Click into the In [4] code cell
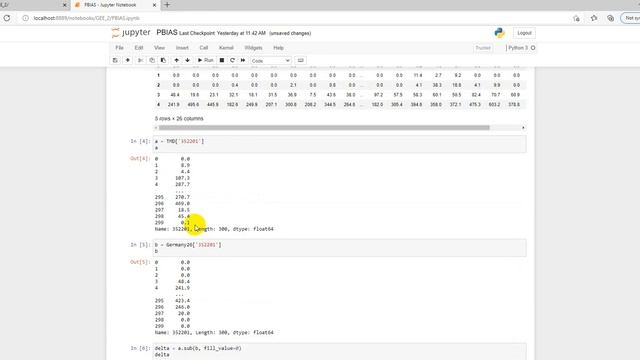 (340, 144)
